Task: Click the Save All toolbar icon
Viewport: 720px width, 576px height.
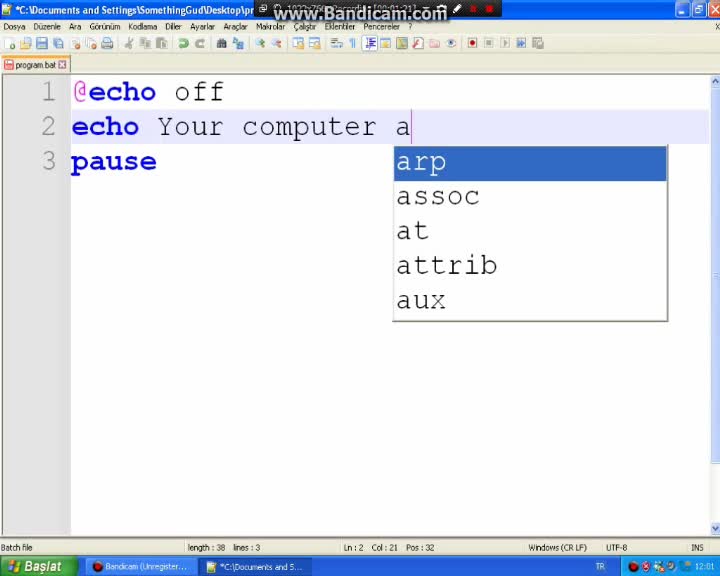Action: point(58,44)
